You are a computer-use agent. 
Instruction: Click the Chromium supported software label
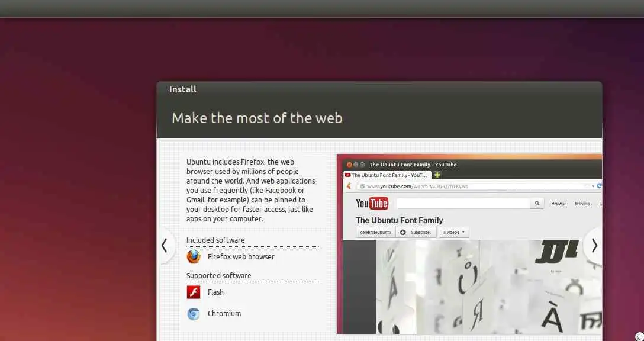[224, 314]
